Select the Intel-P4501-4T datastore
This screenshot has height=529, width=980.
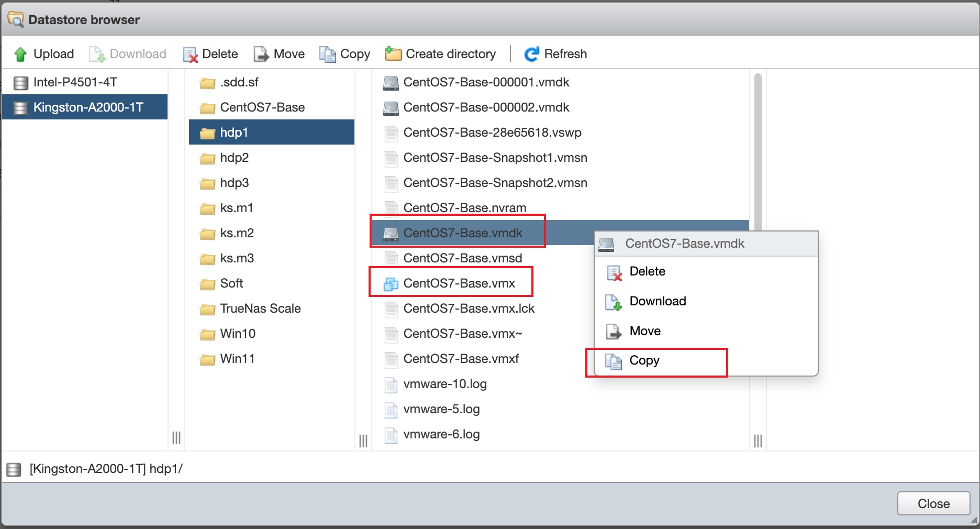pyautogui.click(x=75, y=82)
